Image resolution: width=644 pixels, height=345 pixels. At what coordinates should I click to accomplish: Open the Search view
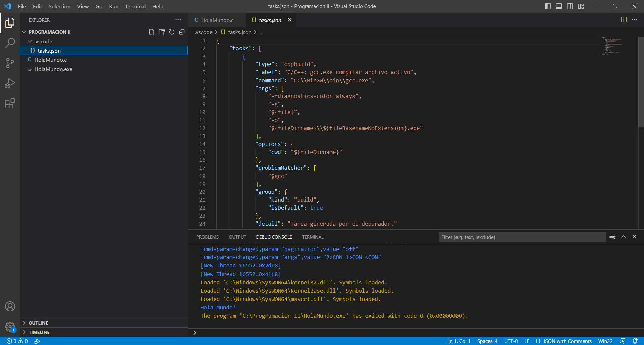[10, 43]
